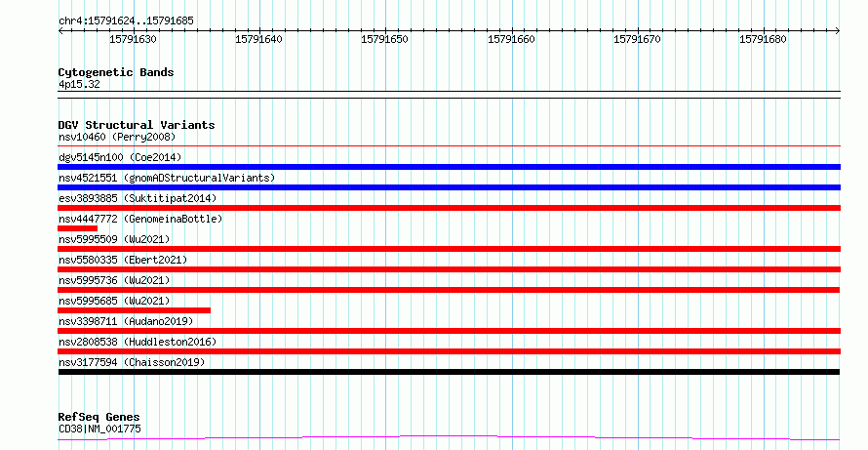The height and width of the screenshot is (450, 868).
Task: Select the thin red nsv10460 variant line
Action: coord(449,146)
